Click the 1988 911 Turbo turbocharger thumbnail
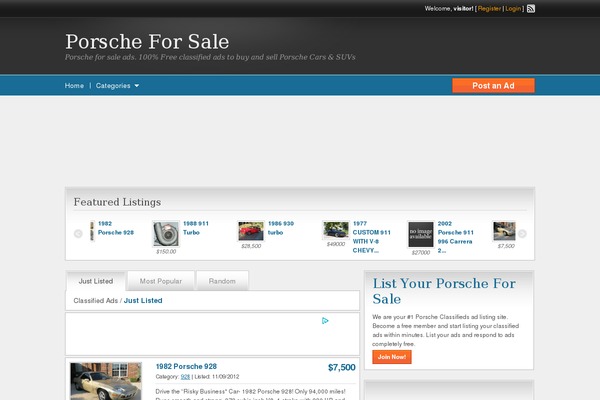 click(x=166, y=234)
